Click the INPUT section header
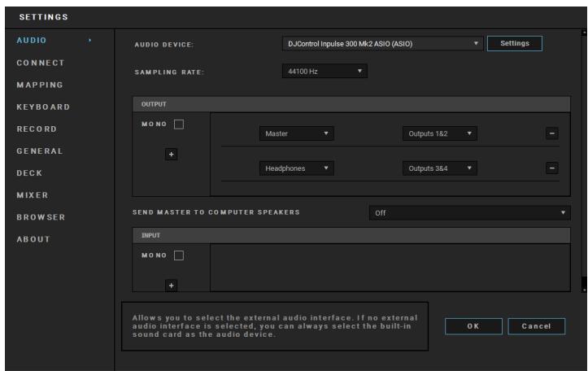 point(351,236)
